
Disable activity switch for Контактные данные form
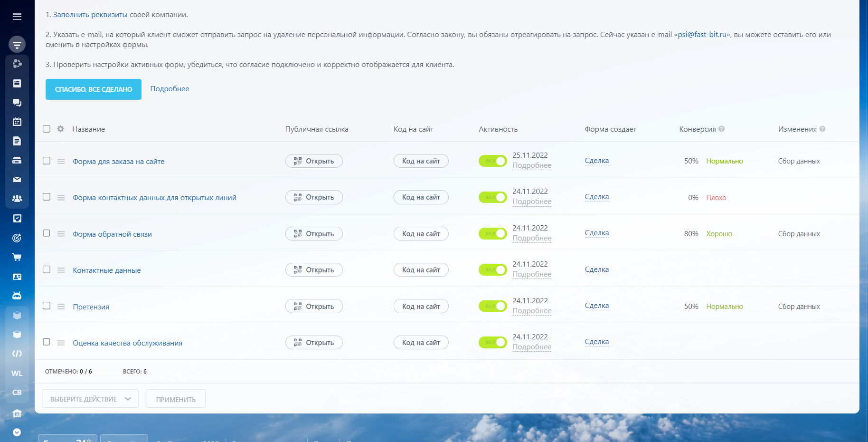[492, 270]
